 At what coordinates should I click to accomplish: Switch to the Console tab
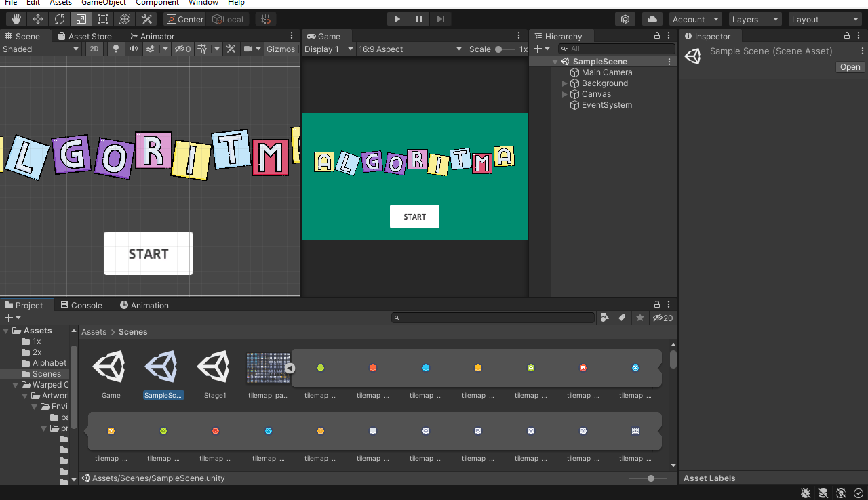pyautogui.click(x=81, y=305)
